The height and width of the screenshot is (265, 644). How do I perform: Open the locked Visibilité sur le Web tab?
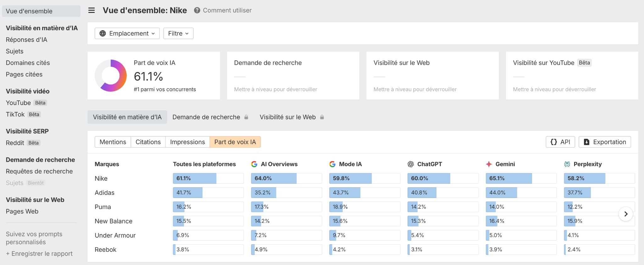pos(292,117)
